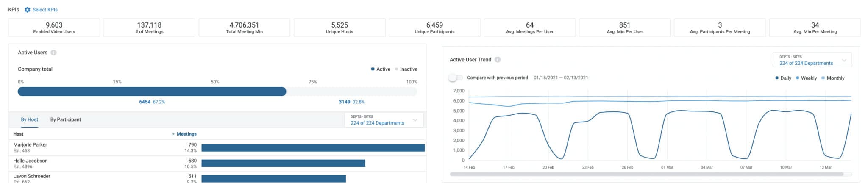The height and width of the screenshot is (183, 868).
Task: Click the Active legend color dot
Action: 373,69
